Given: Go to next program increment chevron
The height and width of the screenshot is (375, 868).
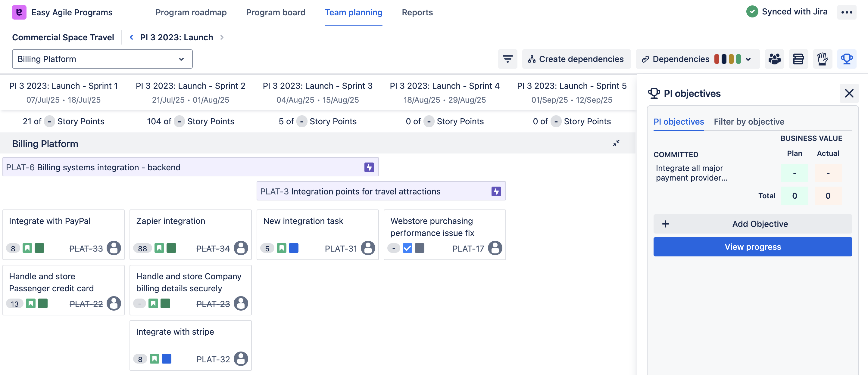Looking at the screenshot, I should click(222, 37).
